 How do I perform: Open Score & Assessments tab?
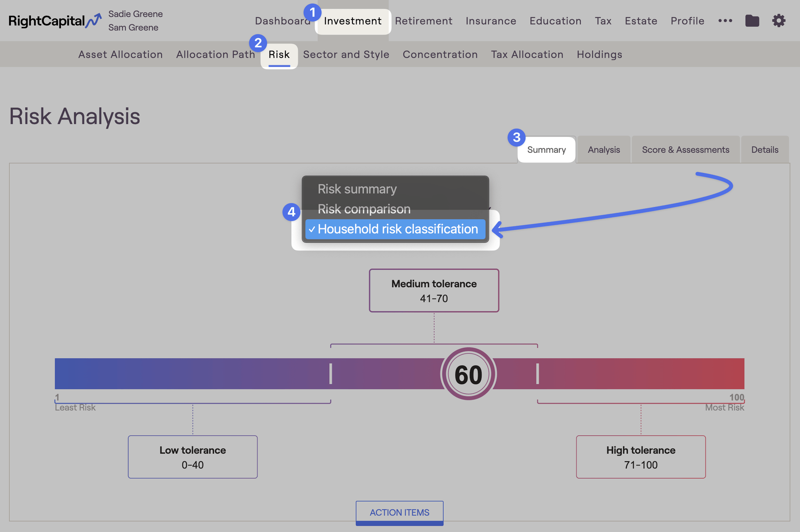[x=685, y=149]
